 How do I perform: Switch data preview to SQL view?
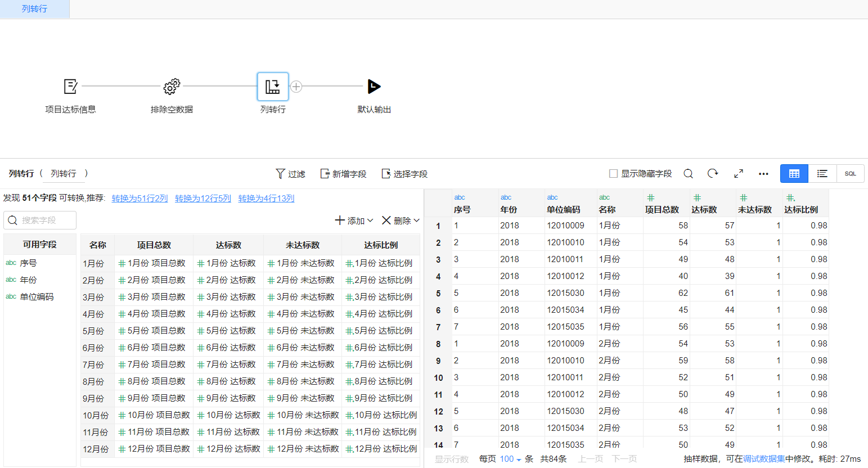[850, 174]
